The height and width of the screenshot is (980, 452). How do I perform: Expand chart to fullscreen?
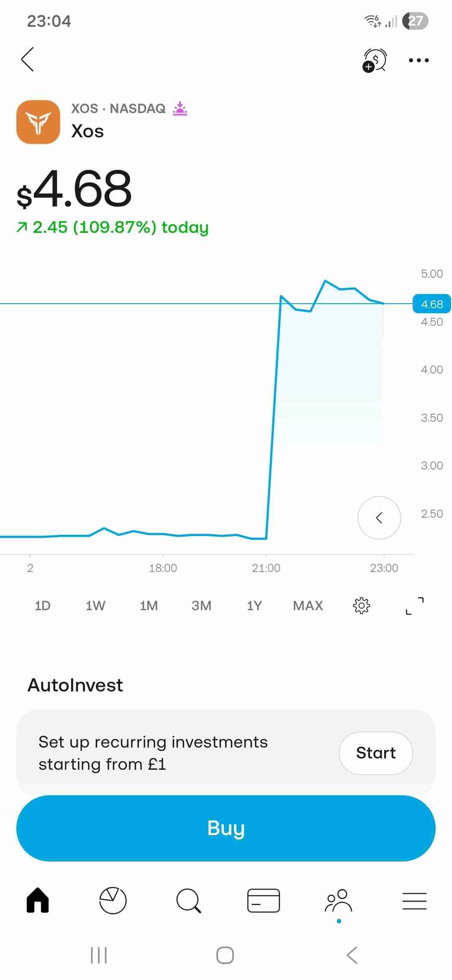(x=415, y=606)
